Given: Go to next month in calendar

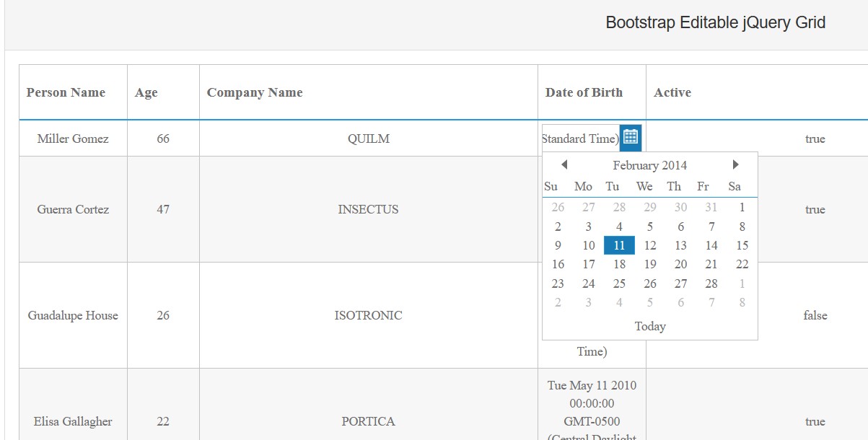Looking at the screenshot, I should (x=735, y=165).
